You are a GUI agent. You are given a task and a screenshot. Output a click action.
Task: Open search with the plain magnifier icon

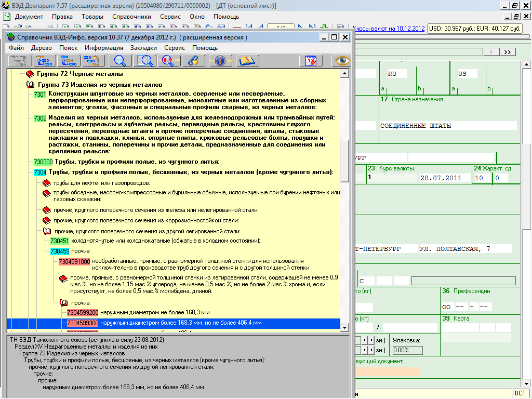(120, 61)
